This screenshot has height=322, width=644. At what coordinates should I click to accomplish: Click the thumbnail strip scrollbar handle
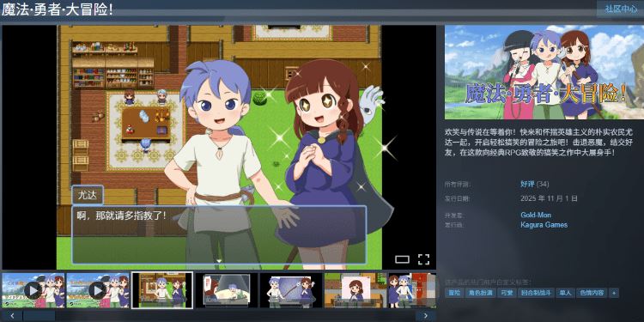pyautogui.click(x=39, y=316)
